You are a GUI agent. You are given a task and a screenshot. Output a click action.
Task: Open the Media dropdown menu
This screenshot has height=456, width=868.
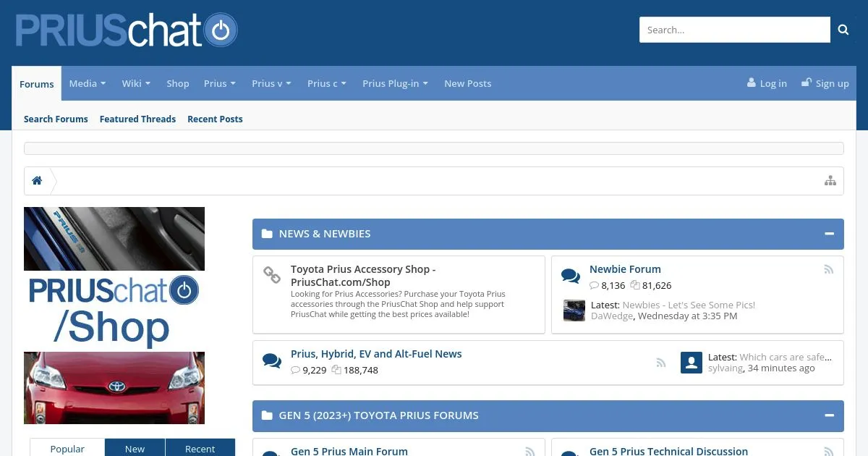88,83
